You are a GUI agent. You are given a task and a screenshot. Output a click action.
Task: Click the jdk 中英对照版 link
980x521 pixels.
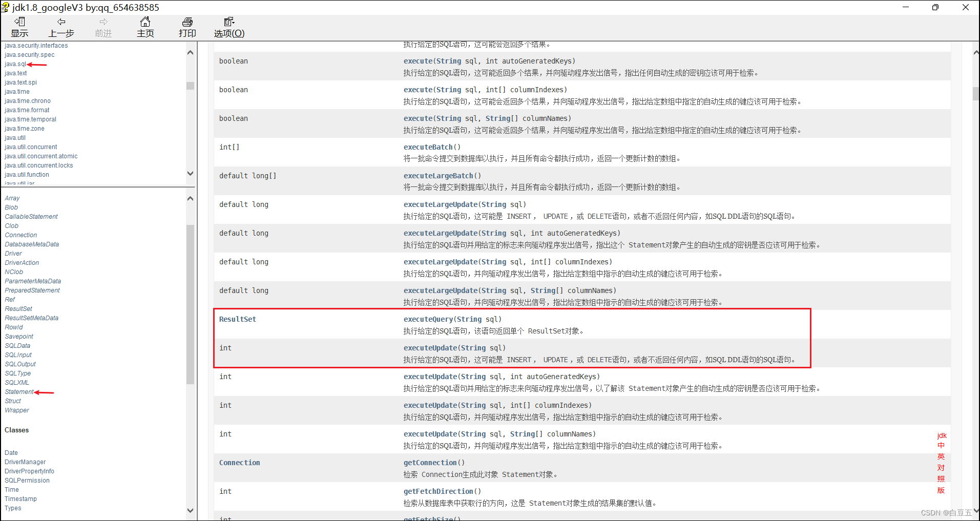click(942, 463)
